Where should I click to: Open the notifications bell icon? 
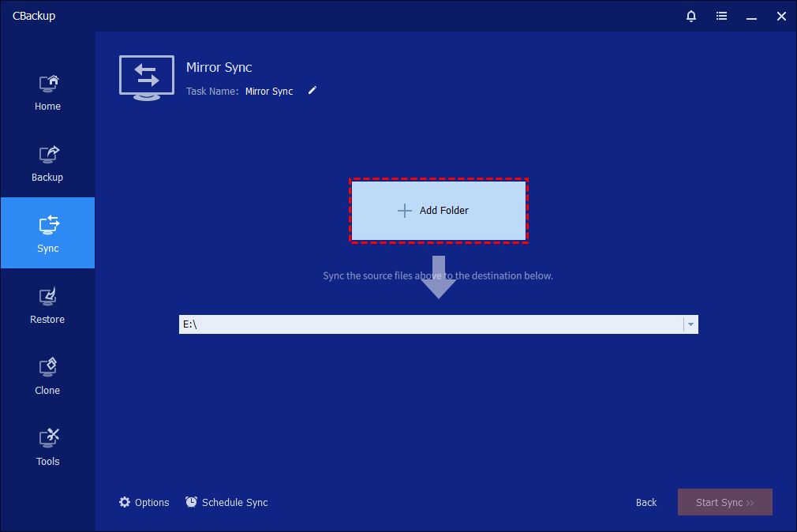[x=691, y=16]
